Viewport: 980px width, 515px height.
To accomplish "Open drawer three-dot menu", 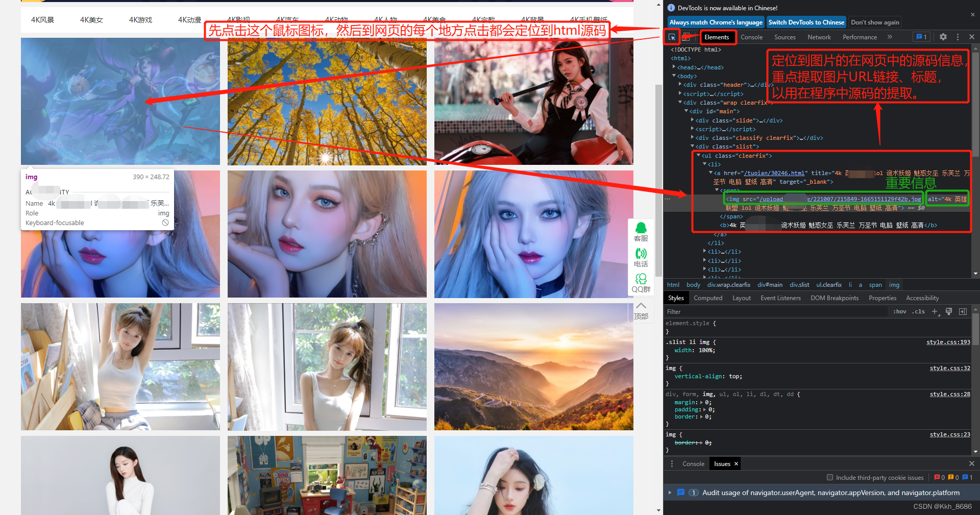I will tap(672, 463).
